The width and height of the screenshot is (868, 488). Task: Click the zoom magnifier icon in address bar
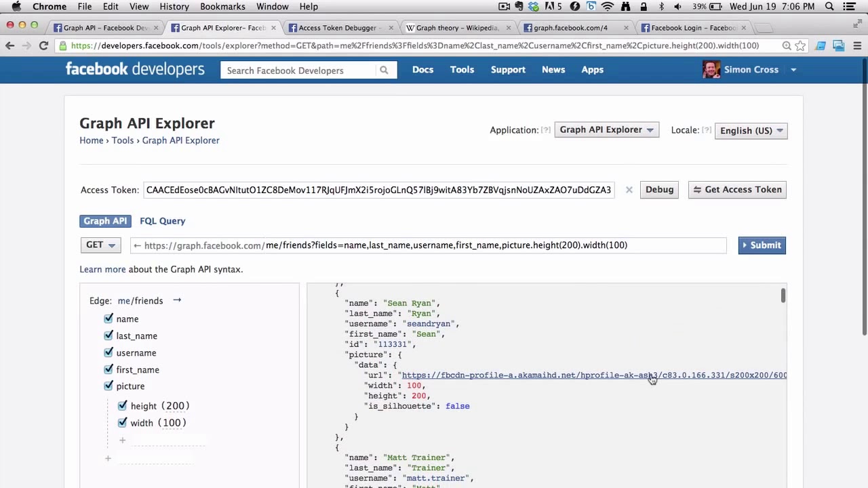(787, 45)
